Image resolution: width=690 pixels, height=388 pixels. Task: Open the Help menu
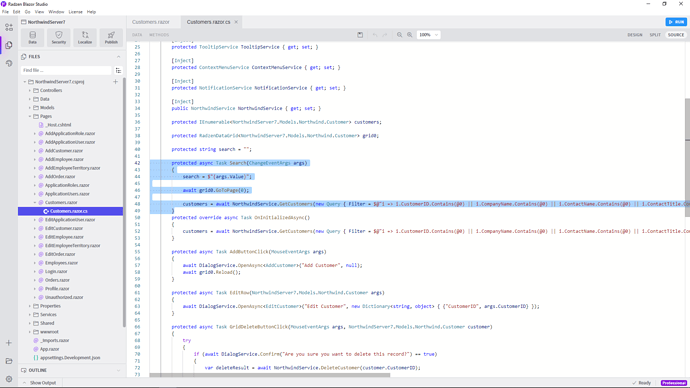91,12
